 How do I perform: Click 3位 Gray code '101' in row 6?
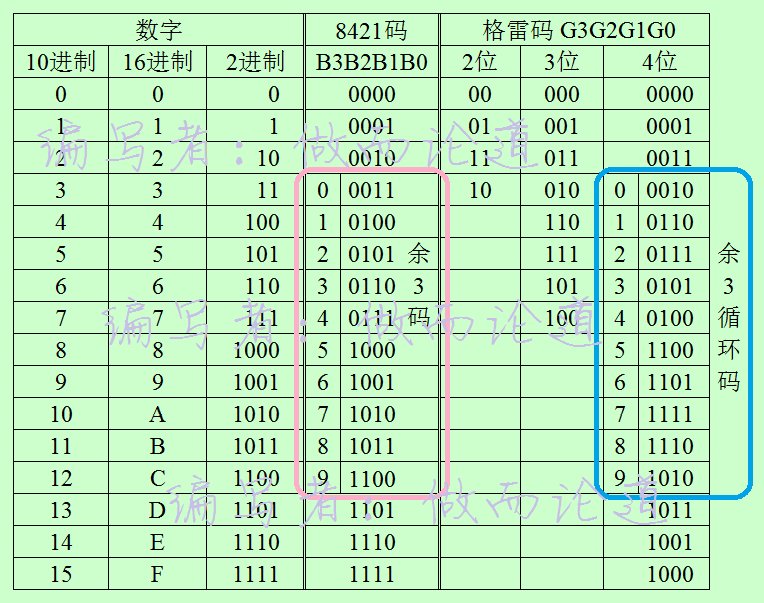[562, 286]
